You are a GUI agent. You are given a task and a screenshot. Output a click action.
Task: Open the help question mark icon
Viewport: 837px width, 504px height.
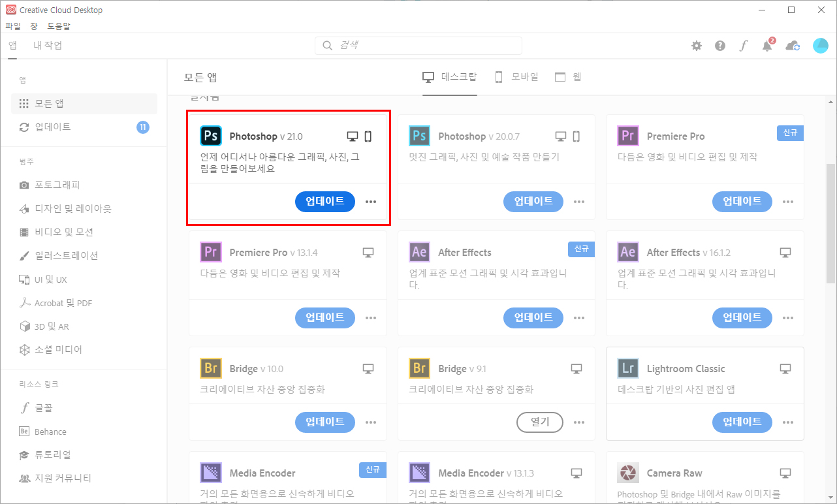(x=720, y=46)
